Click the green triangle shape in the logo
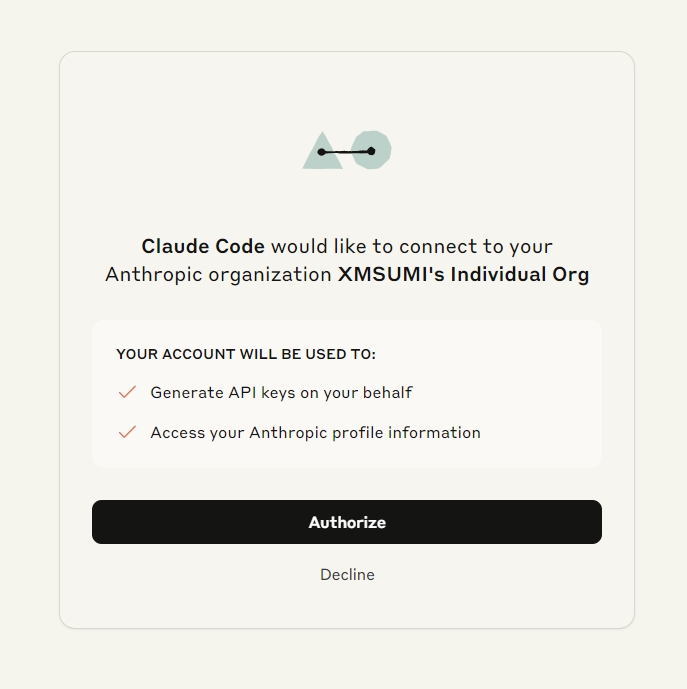This screenshot has height=689, width=687. 322,150
